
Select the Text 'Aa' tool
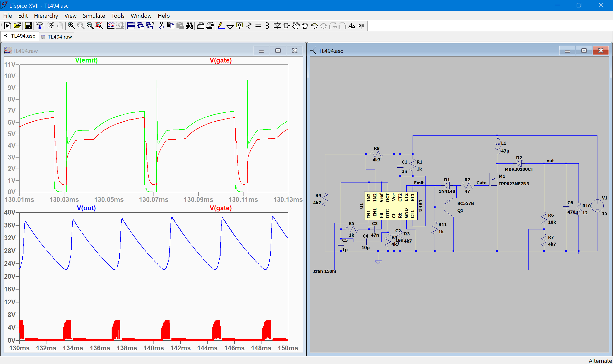[352, 26]
